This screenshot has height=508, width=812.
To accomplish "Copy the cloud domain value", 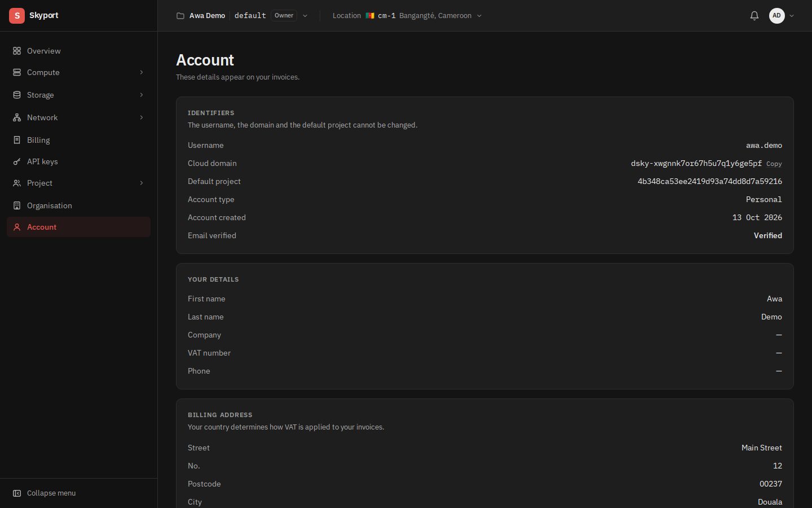I will [x=774, y=164].
